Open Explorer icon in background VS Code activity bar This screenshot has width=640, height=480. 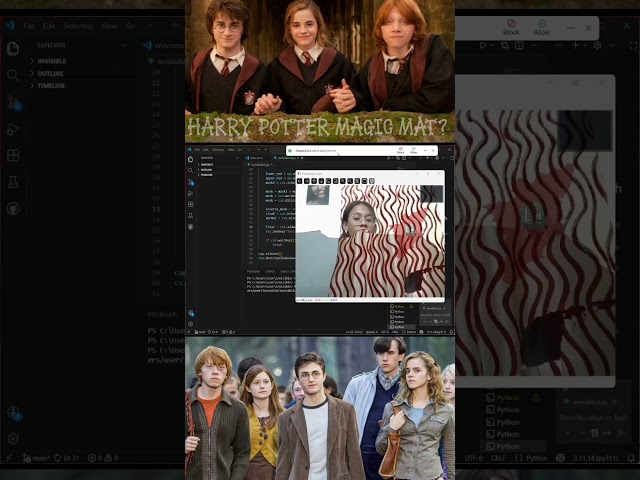pyautogui.click(x=13, y=49)
